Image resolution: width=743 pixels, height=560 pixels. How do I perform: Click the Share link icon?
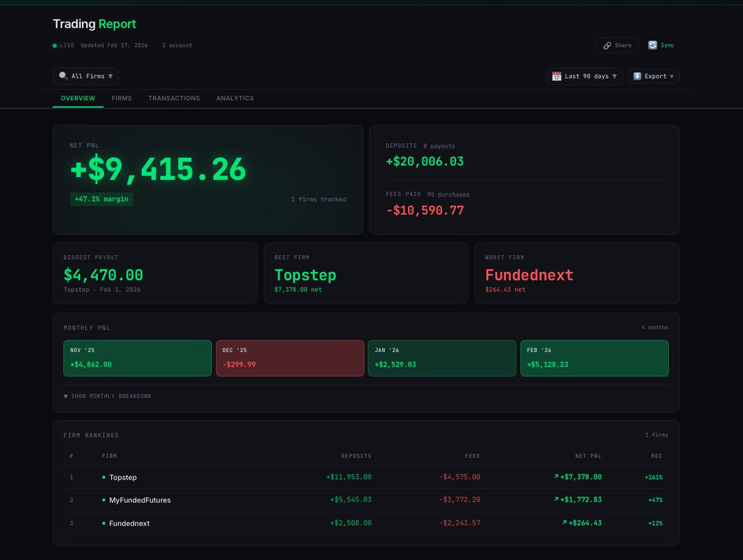click(607, 45)
